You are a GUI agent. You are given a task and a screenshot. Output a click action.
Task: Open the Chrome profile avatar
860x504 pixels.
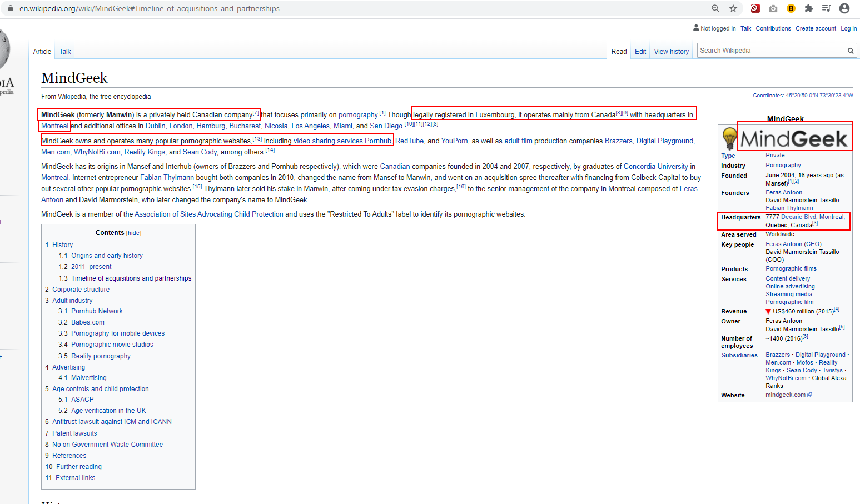844,8
